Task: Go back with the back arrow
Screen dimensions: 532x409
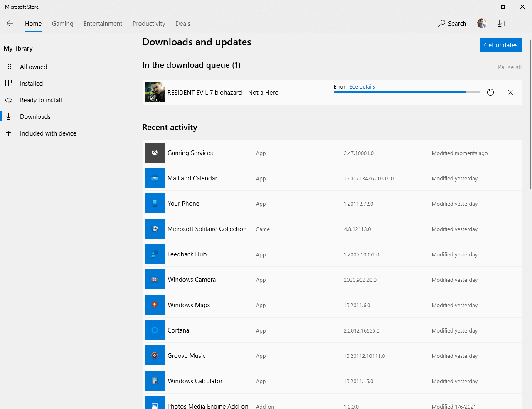Action: 10,23
